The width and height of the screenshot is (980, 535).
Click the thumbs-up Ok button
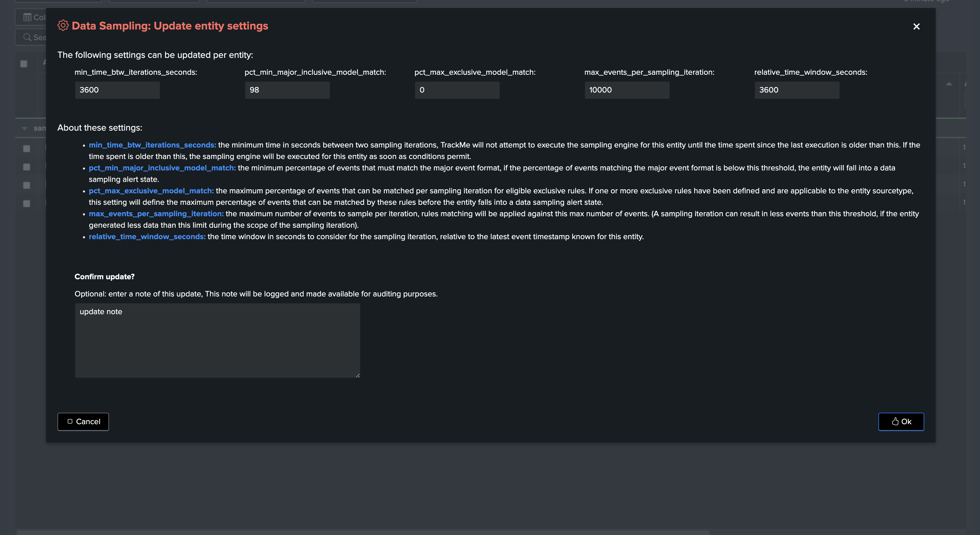(x=901, y=422)
